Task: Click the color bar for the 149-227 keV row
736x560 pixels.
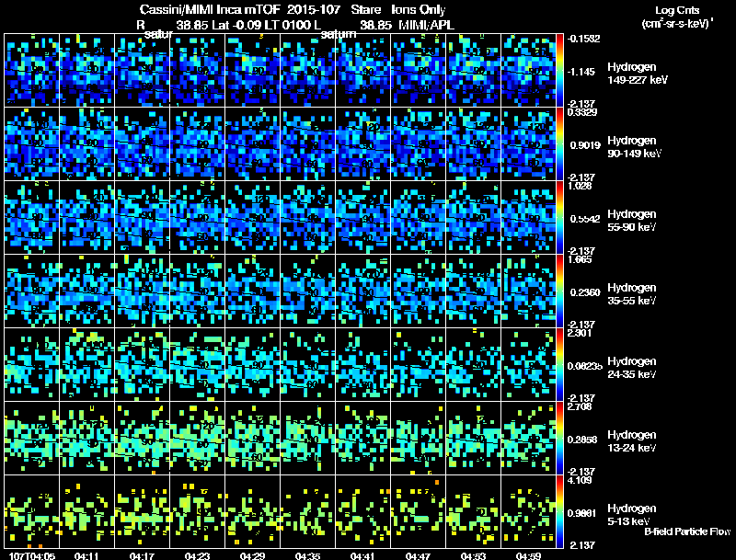Action: [559, 71]
